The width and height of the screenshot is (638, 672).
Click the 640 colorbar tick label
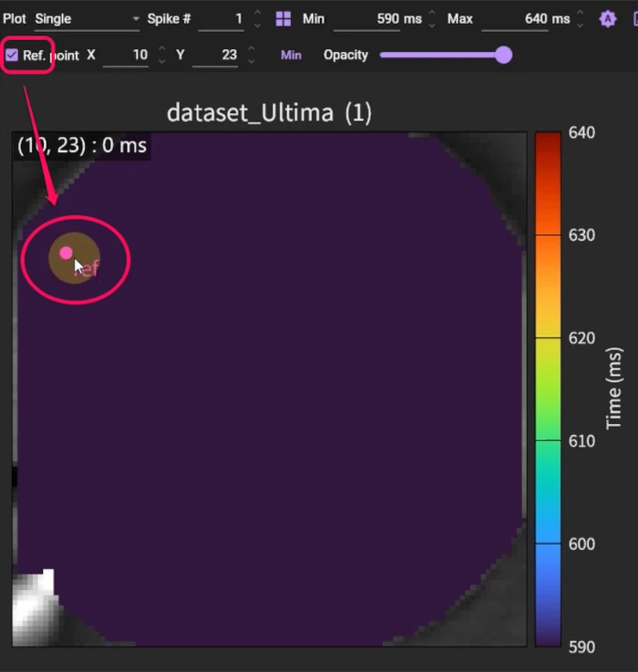click(581, 132)
